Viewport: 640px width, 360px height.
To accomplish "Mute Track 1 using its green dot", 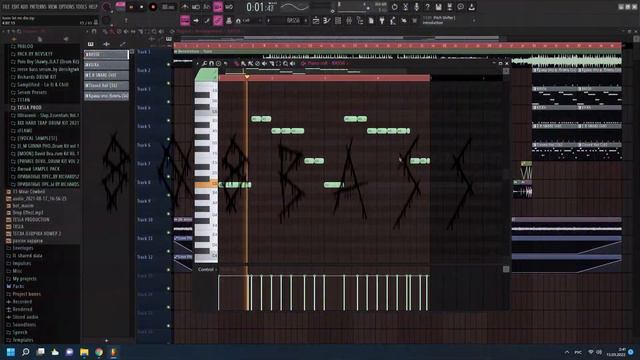I will (x=168, y=64).
